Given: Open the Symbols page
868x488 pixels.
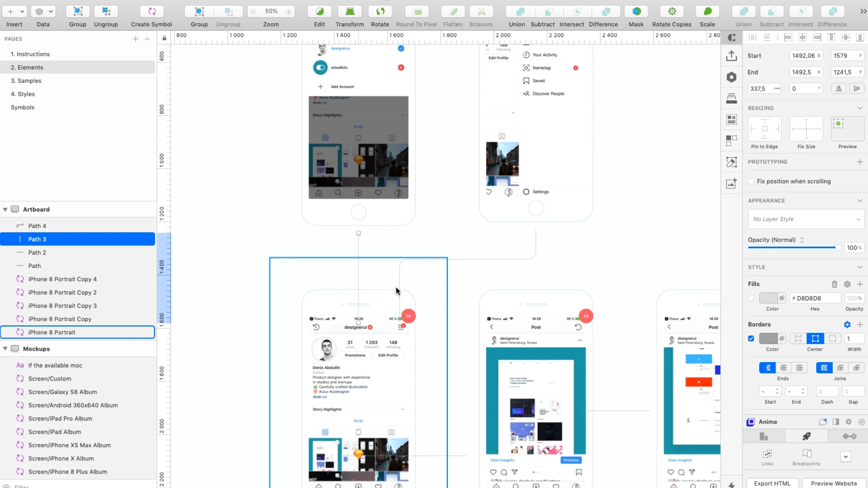Looking at the screenshot, I should click(22, 107).
